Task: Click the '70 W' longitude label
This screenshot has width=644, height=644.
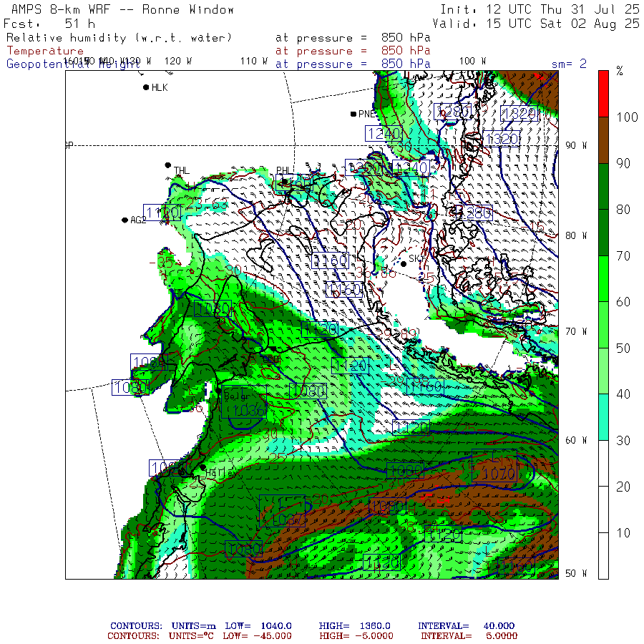Action: click(x=576, y=331)
